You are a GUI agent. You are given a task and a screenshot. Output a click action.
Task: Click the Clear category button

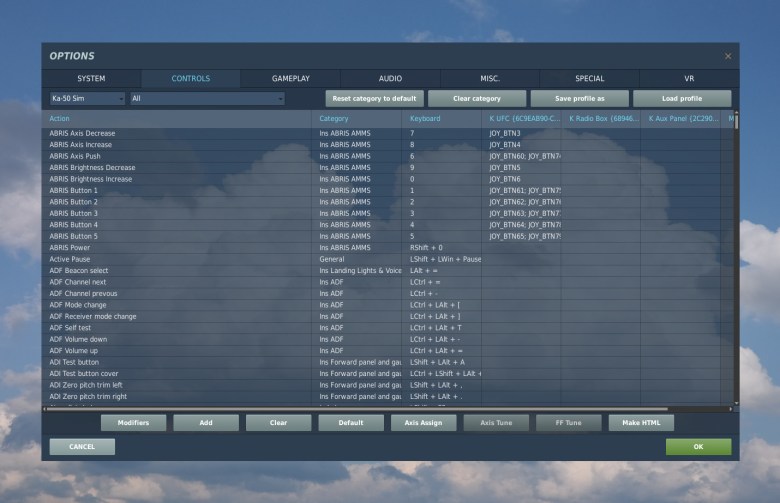pyautogui.click(x=476, y=99)
